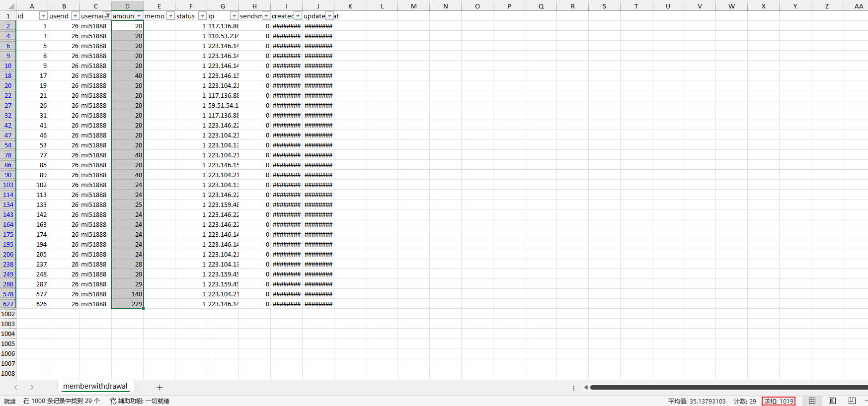
Task: Open the status column filter arrow
Action: coord(202,16)
